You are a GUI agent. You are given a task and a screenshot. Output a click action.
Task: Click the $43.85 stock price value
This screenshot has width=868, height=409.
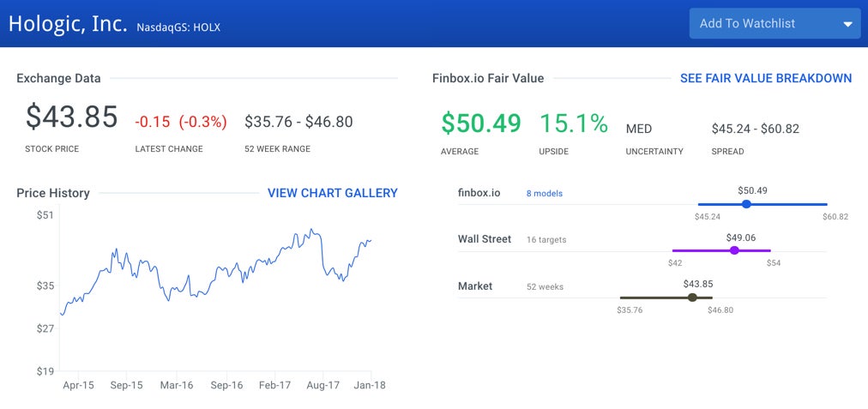71,117
